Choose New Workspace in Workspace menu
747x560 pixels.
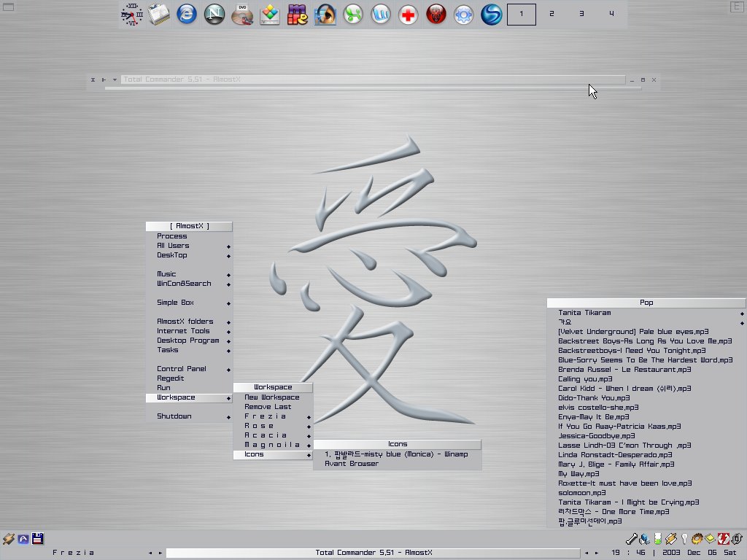pos(271,397)
